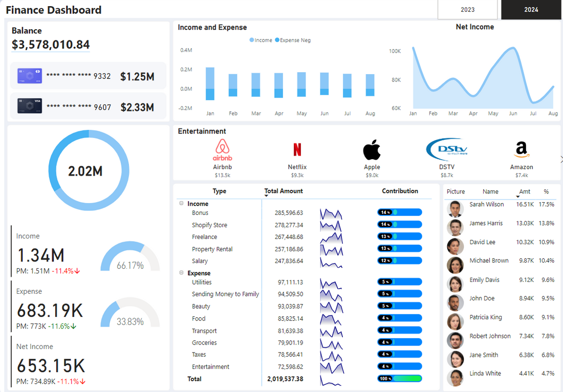
Task: Click the Apple logo icon
Action: click(x=372, y=150)
